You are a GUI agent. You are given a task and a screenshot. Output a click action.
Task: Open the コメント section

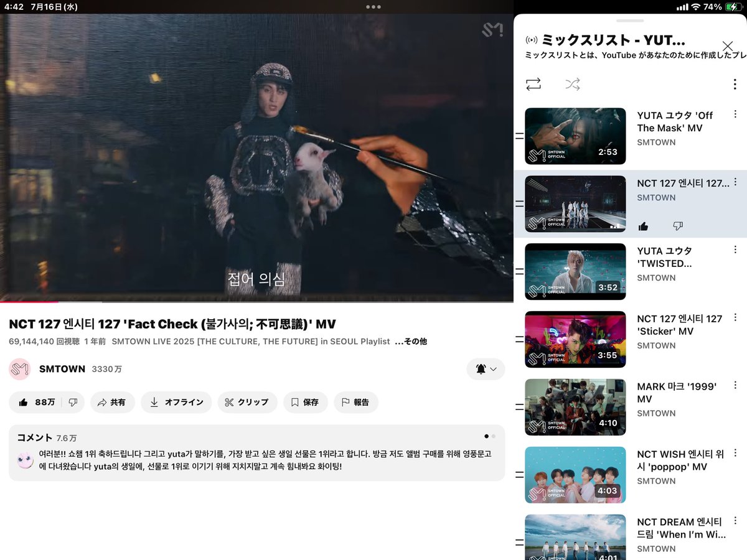pos(256,453)
